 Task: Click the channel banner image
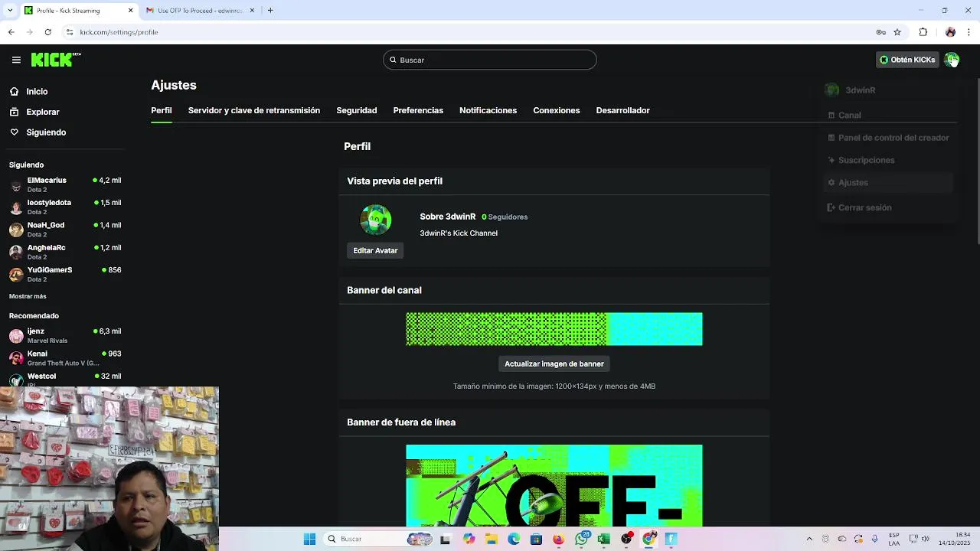coord(554,329)
